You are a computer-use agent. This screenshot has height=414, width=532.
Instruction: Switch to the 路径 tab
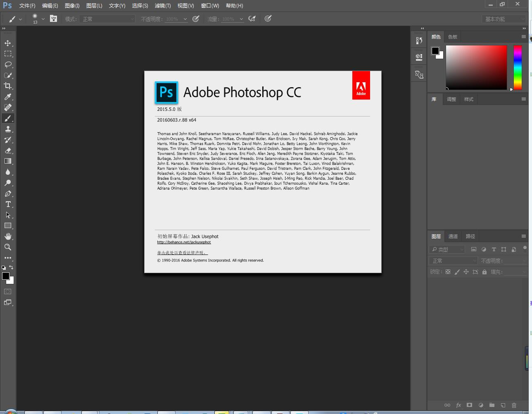470,236
